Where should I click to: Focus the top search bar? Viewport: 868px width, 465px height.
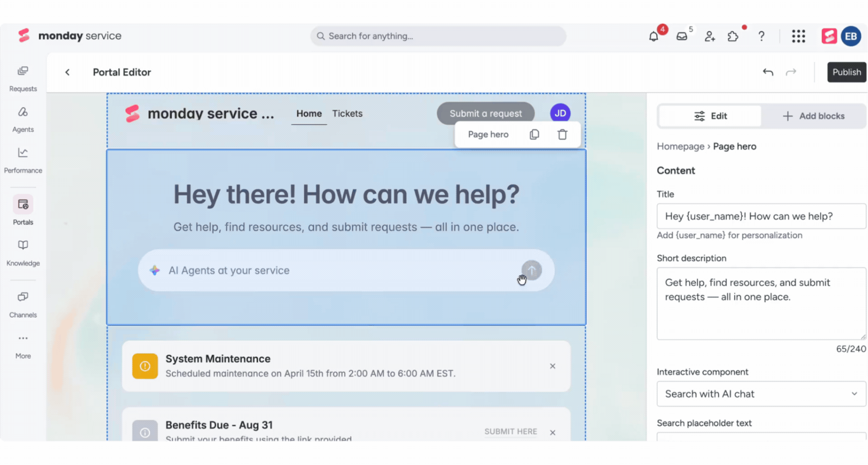point(438,36)
